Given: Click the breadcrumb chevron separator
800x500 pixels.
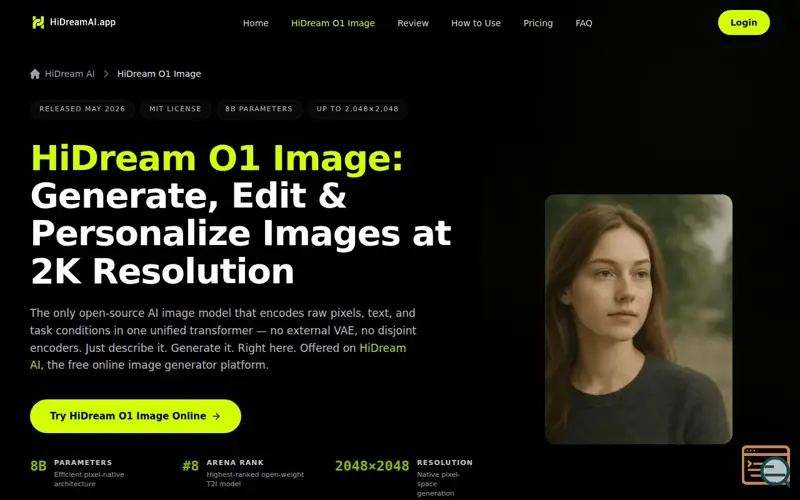Looking at the screenshot, I should pyautogui.click(x=106, y=74).
